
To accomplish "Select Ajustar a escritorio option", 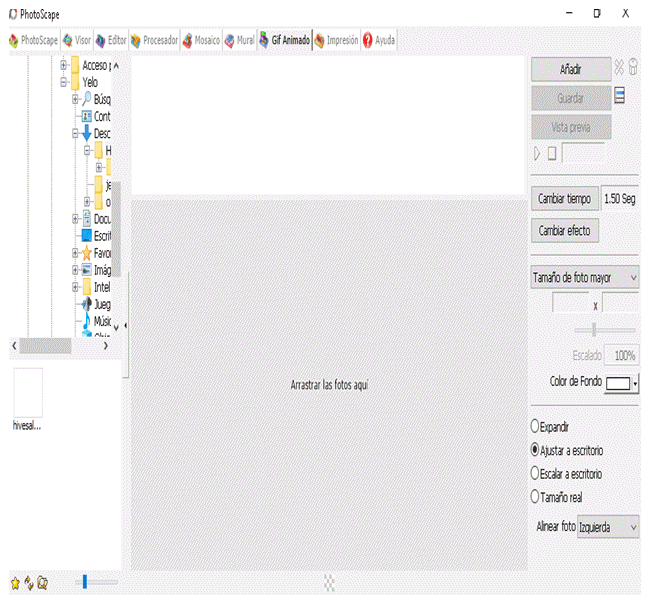I will [x=567, y=450].
